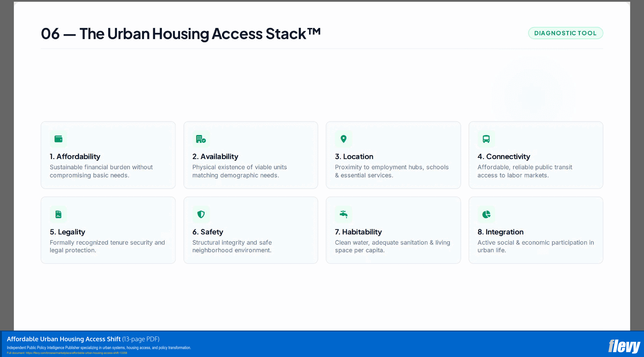Click the Legality contract document icon
Viewport: 644px width, 357px height.
[x=58, y=214]
